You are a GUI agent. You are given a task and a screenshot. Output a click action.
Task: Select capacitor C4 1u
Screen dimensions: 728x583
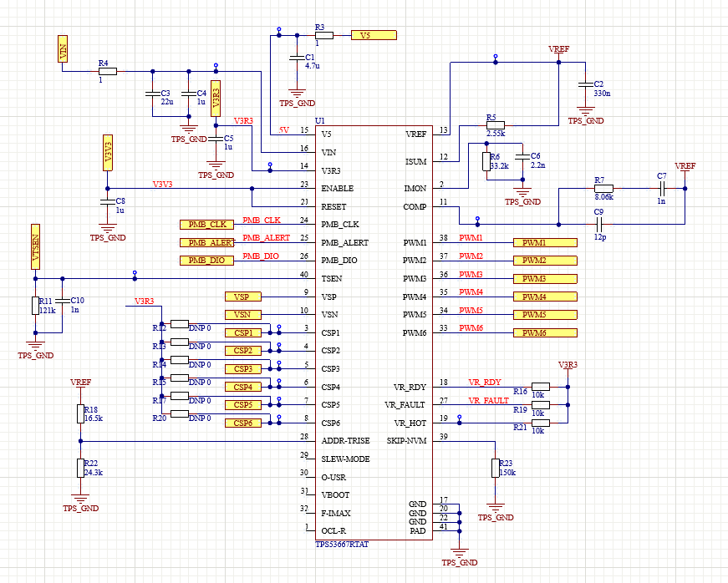pyautogui.click(x=189, y=94)
